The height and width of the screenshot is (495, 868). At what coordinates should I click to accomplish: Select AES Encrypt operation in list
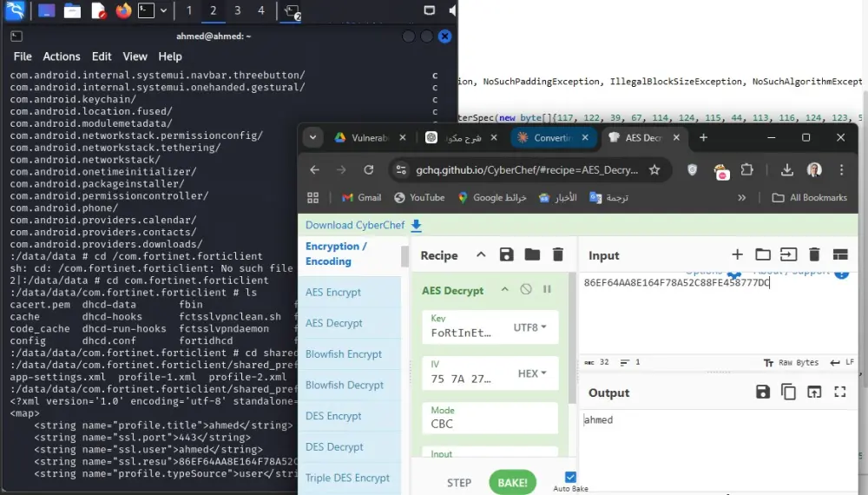(349, 292)
